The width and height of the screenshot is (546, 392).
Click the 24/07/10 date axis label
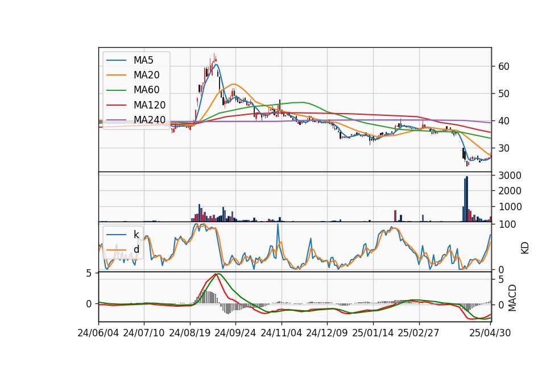(144, 333)
